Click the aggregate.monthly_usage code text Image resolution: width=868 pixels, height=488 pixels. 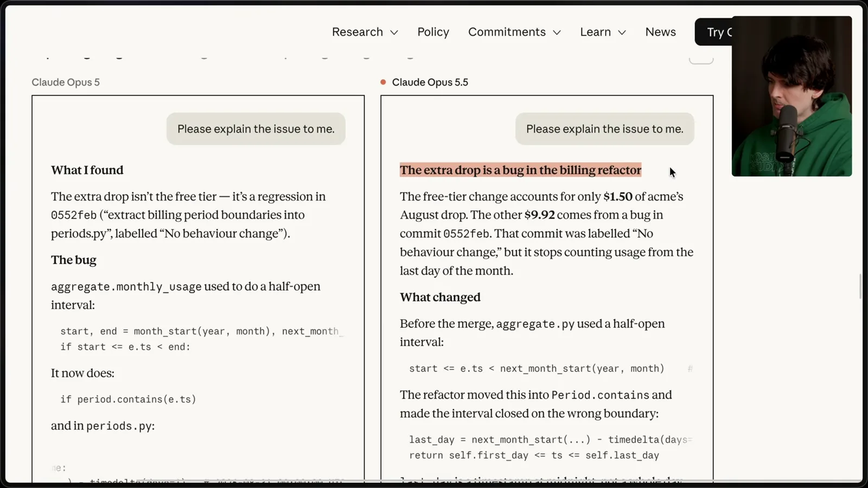click(126, 286)
